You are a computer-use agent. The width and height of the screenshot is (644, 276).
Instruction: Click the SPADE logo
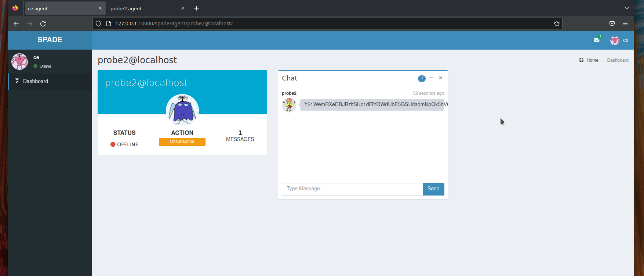point(50,40)
